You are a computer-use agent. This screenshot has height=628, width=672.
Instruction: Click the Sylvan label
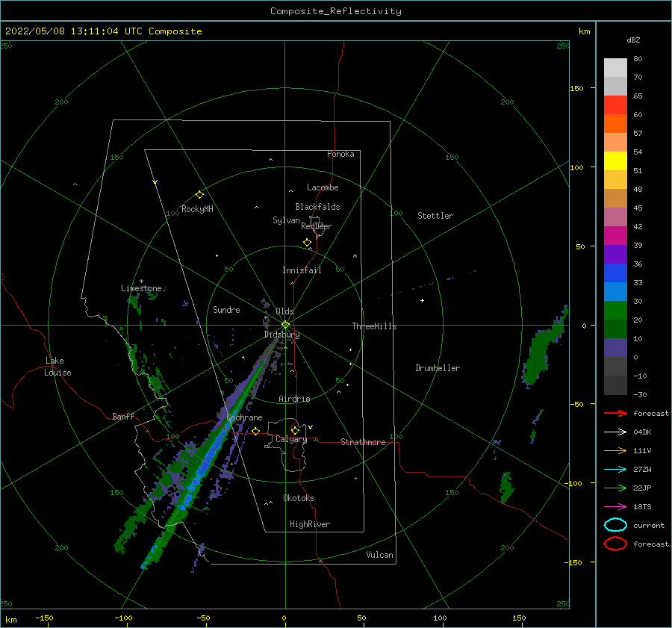pos(286,220)
